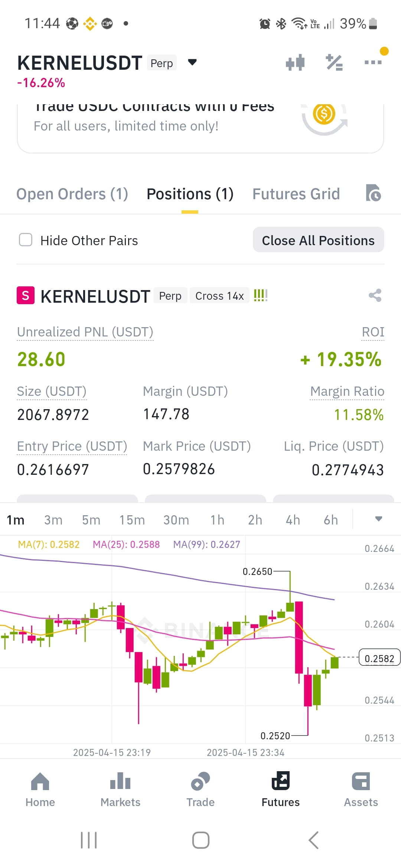The width and height of the screenshot is (401, 868).
Task: Open the candlestick chart icon in header
Action: coord(295,62)
